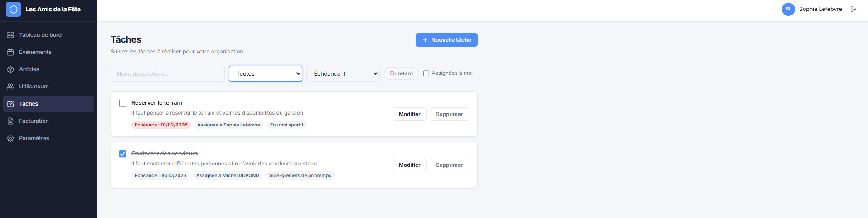Click the Les Amis de la Fête title
The width and height of the screenshot is (868, 218).
pyautogui.click(x=53, y=9)
